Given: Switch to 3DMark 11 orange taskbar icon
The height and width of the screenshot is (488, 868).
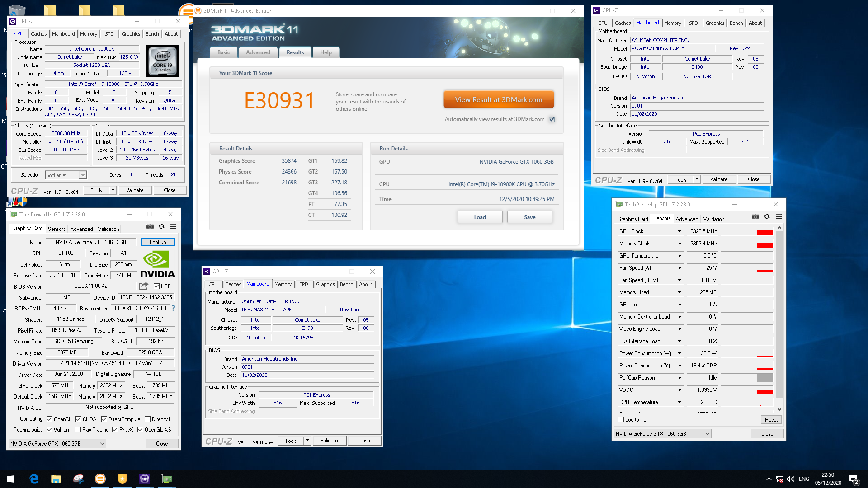Looking at the screenshot, I should point(100,479).
